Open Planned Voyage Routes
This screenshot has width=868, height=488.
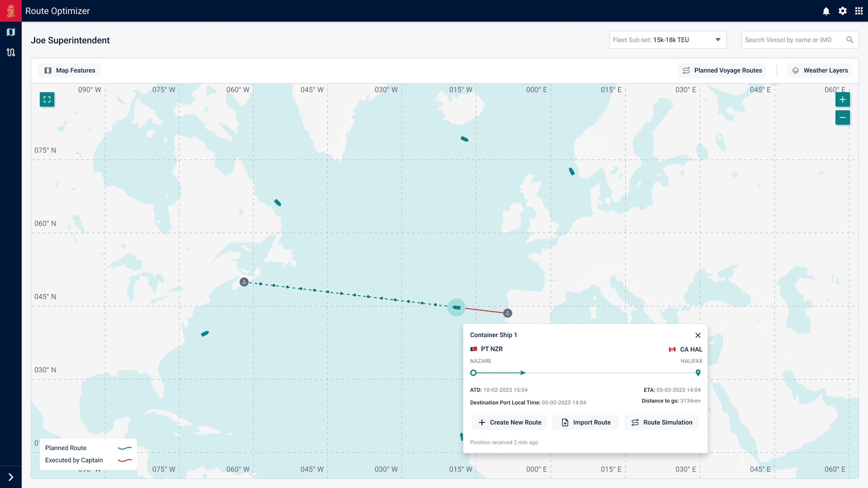coord(722,70)
